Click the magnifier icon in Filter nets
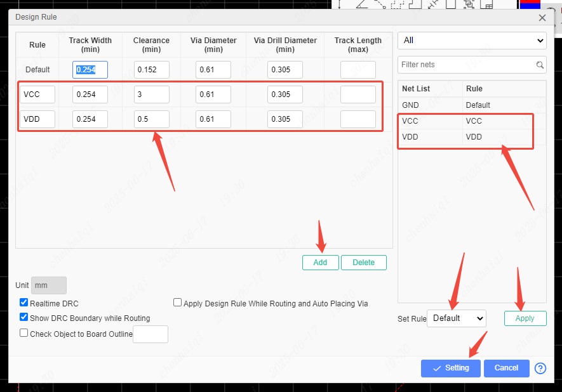This screenshot has width=562, height=392. (x=540, y=65)
